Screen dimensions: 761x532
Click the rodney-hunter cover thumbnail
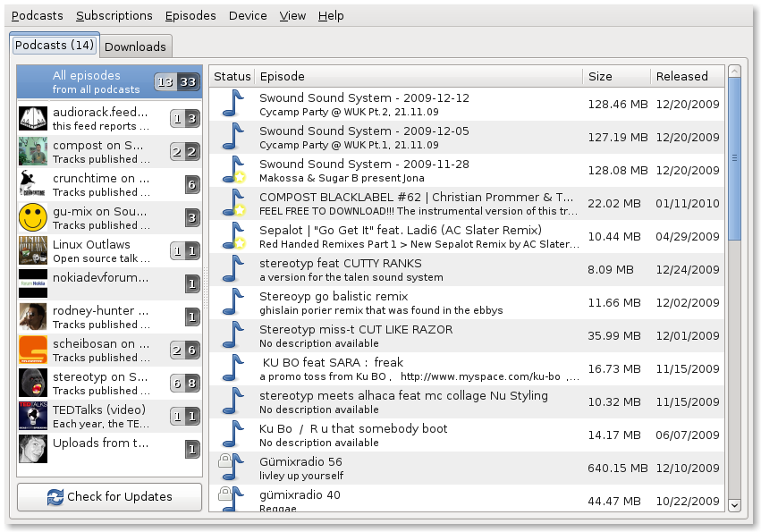pos(33,317)
